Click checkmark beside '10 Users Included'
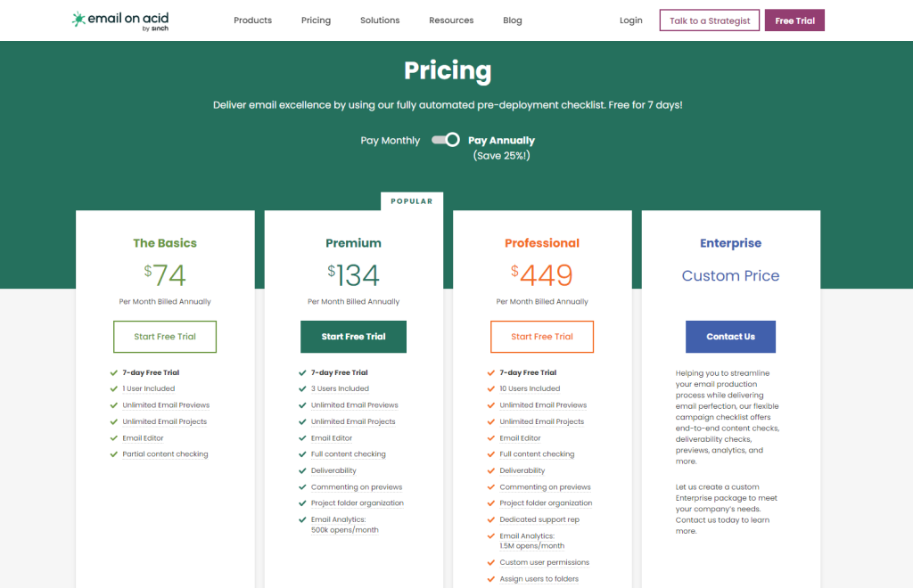This screenshot has height=588, width=913. coord(491,388)
